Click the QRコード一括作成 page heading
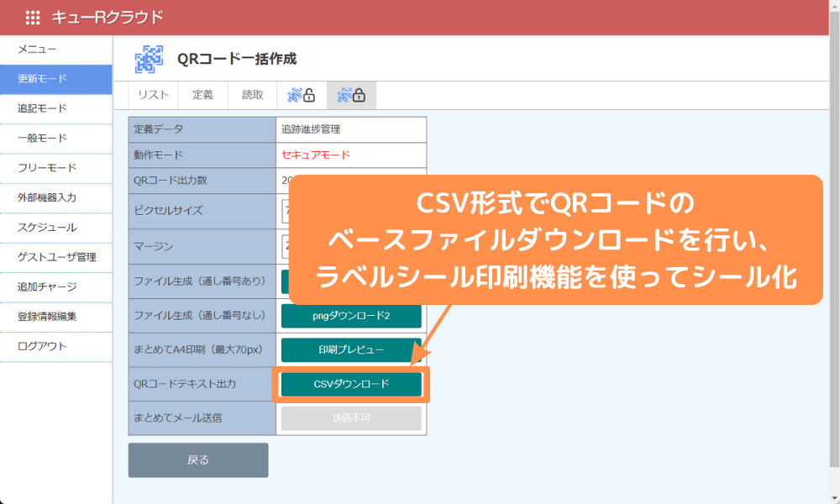 (x=237, y=59)
